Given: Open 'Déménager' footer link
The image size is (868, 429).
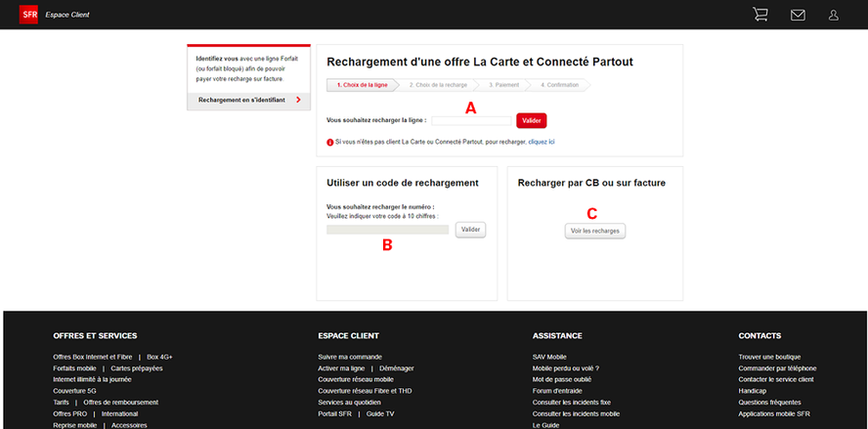Looking at the screenshot, I should tap(396, 368).
